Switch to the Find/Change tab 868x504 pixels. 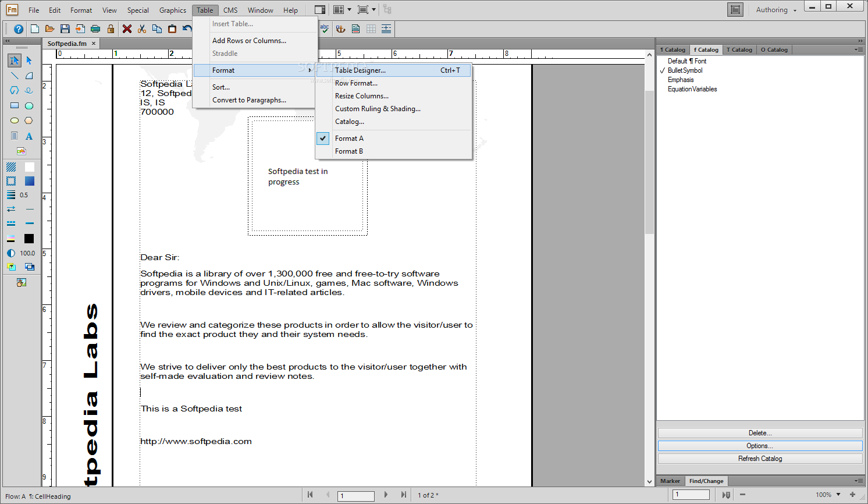tap(706, 481)
